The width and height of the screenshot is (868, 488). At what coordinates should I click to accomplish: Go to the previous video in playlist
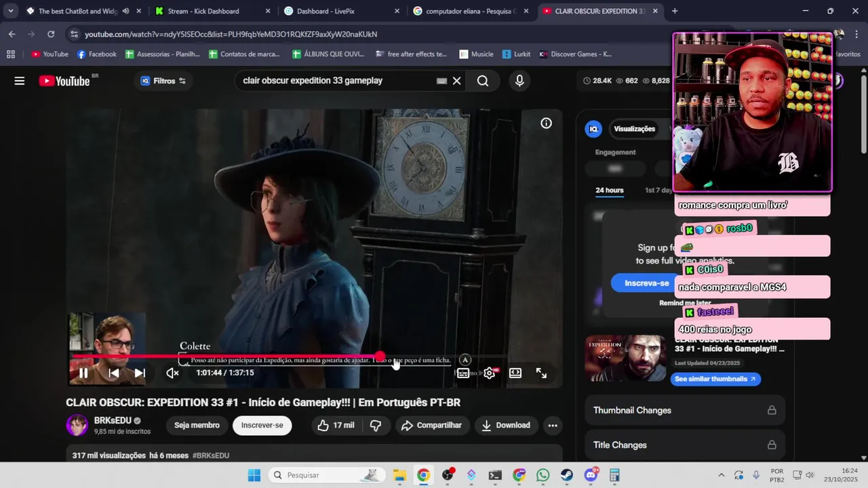[114, 373]
